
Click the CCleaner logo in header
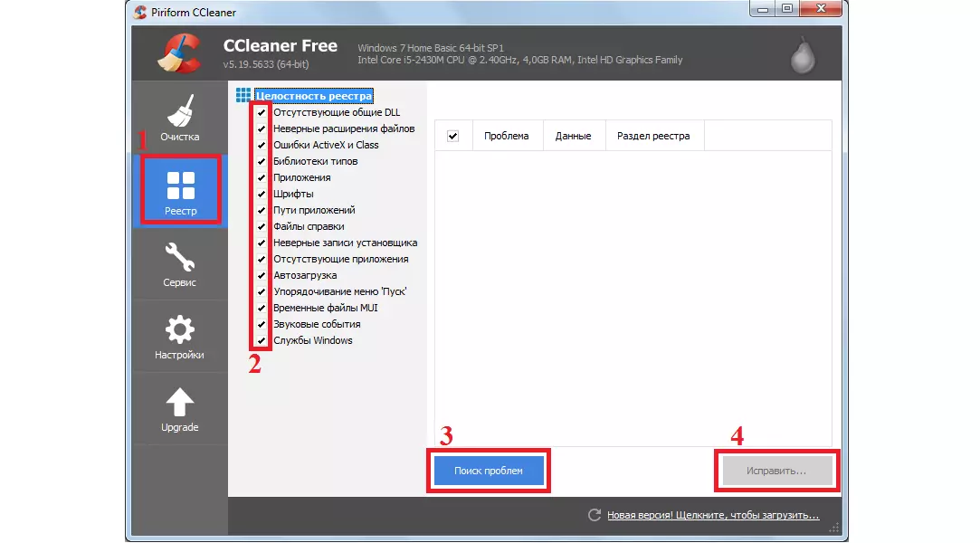(178, 53)
